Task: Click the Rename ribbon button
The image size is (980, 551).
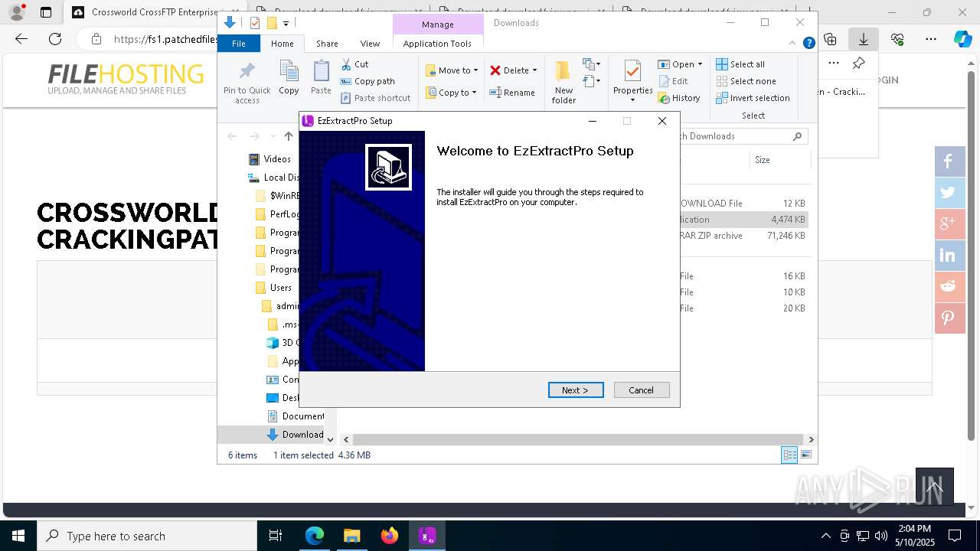Action: [x=512, y=93]
